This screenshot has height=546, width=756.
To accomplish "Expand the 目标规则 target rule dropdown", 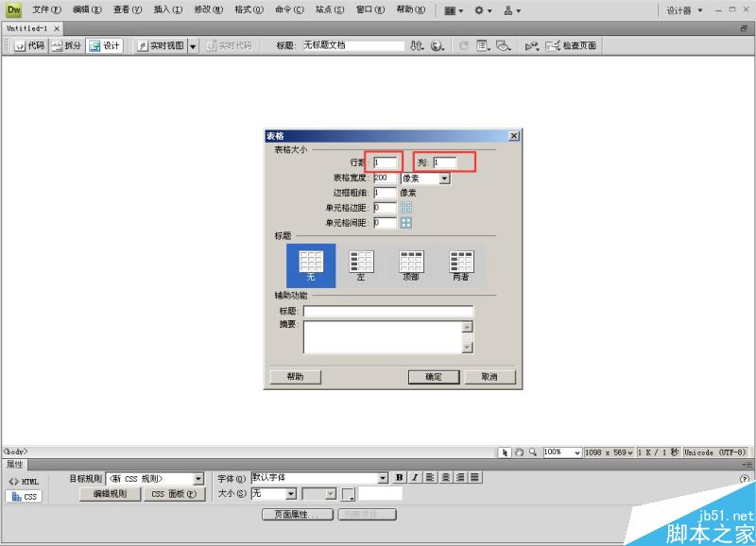I will click(198, 479).
